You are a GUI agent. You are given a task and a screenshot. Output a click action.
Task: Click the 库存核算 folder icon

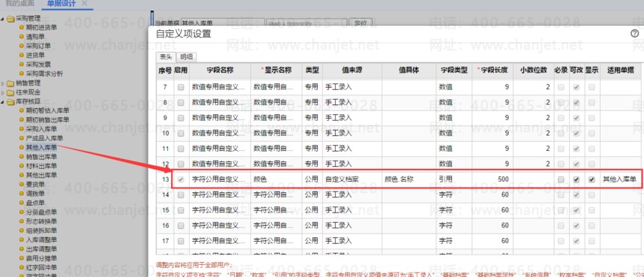[10, 102]
